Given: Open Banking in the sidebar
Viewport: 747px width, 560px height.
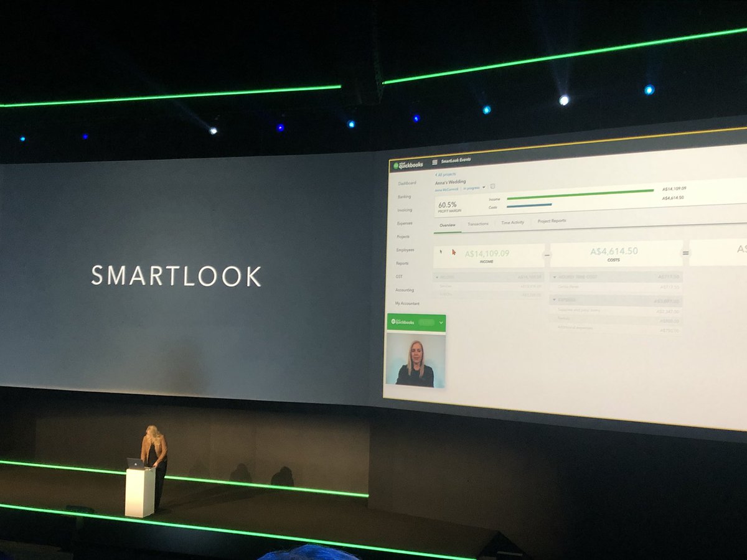Looking at the screenshot, I should [405, 197].
